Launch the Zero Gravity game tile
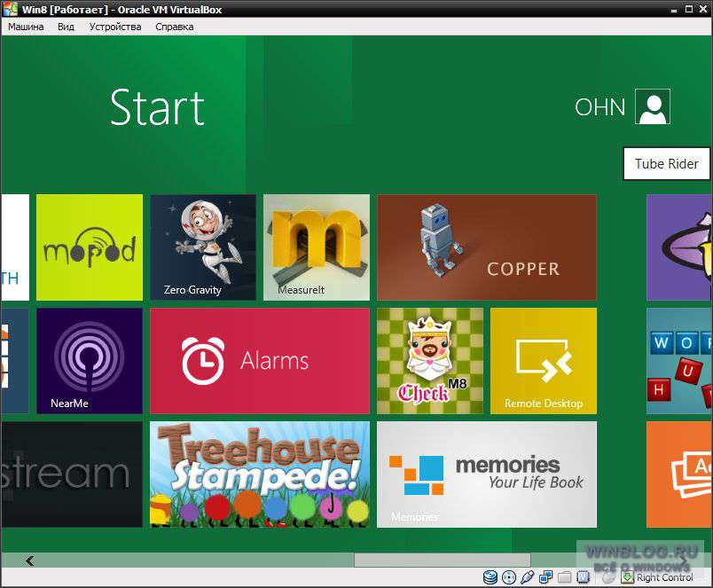The width and height of the screenshot is (713, 588). click(203, 247)
